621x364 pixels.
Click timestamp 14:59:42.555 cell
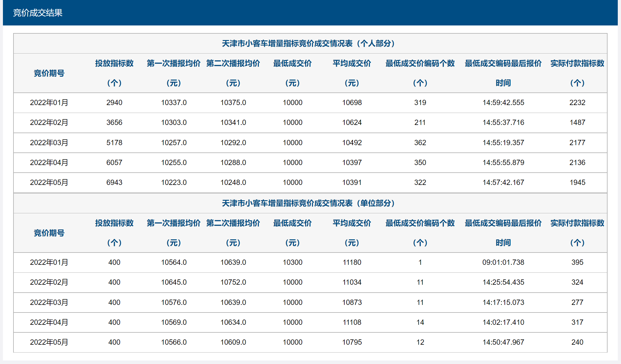(x=503, y=103)
